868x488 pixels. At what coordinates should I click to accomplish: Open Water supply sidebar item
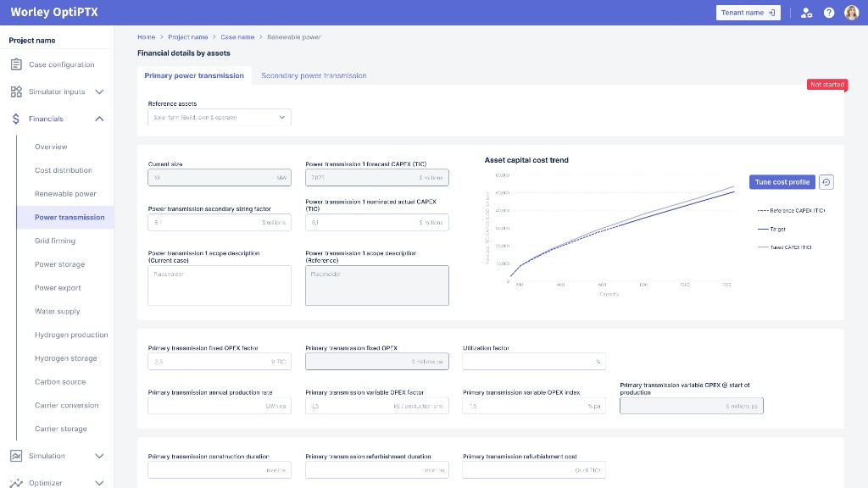pyautogui.click(x=58, y=312)
